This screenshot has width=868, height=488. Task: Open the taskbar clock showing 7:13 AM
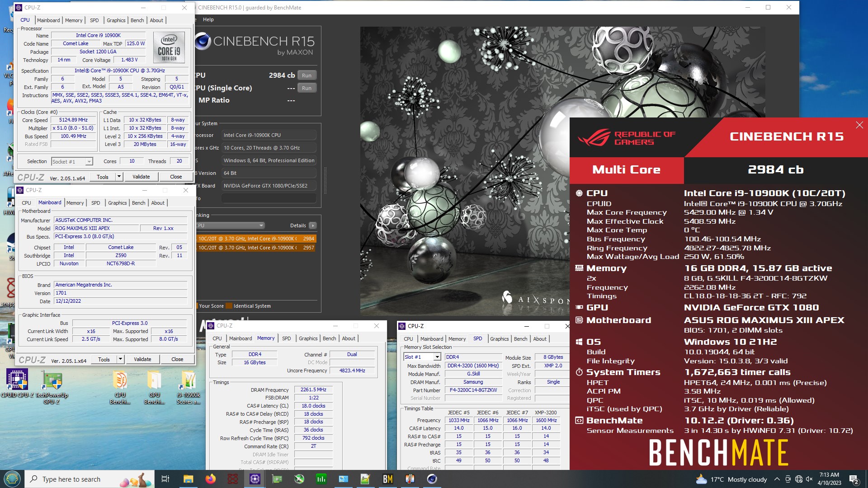click(829, 479)
